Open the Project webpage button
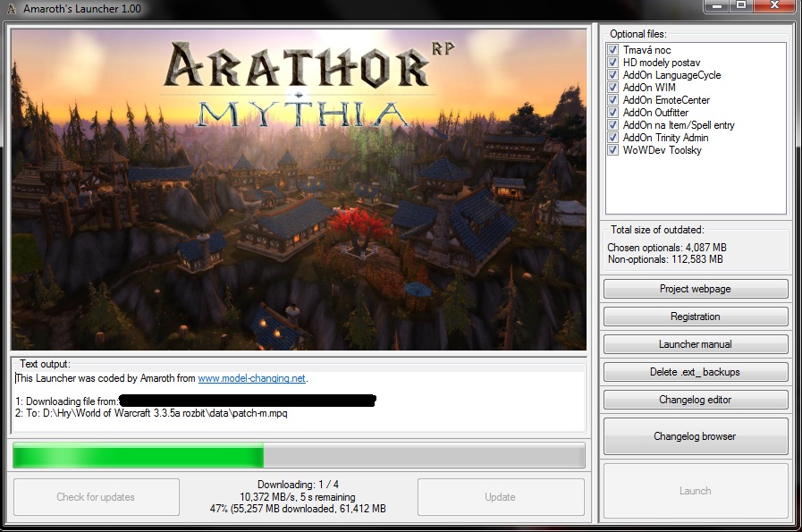 click(x=695, y=289)
